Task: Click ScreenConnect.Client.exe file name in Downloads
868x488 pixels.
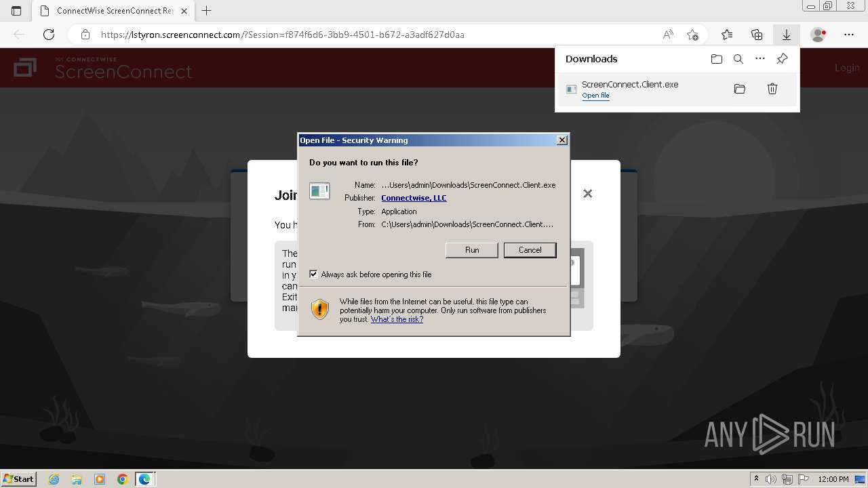Action: click(x=630, y=85)
